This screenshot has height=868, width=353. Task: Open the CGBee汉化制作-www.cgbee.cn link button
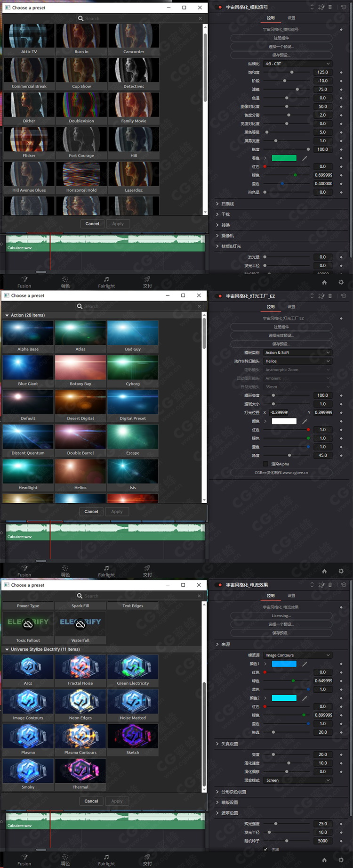pyautogui.click(x=281, y=473)
